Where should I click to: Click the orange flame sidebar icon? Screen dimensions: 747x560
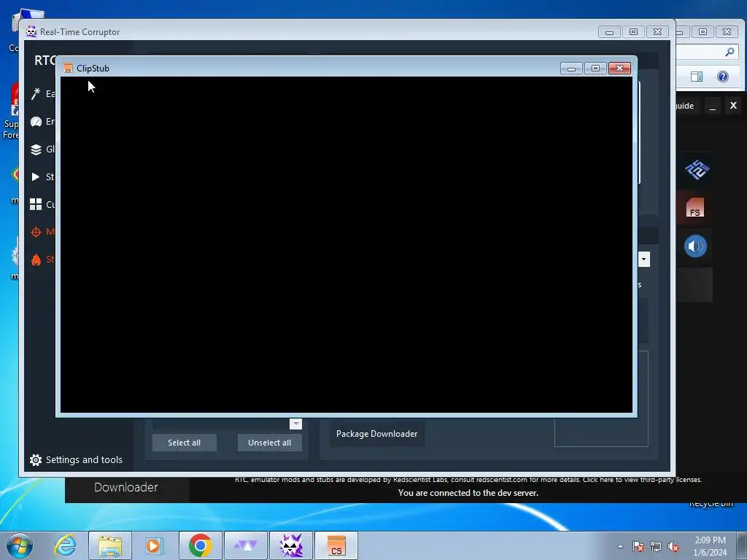36,260
